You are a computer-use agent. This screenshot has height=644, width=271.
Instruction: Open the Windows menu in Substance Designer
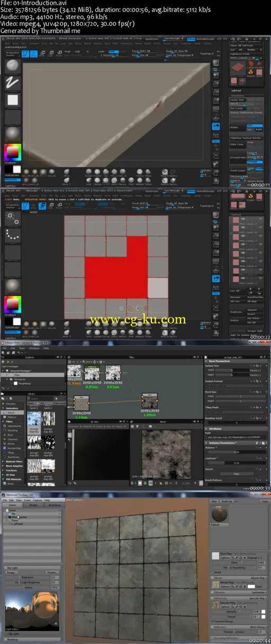pos(34,348)
